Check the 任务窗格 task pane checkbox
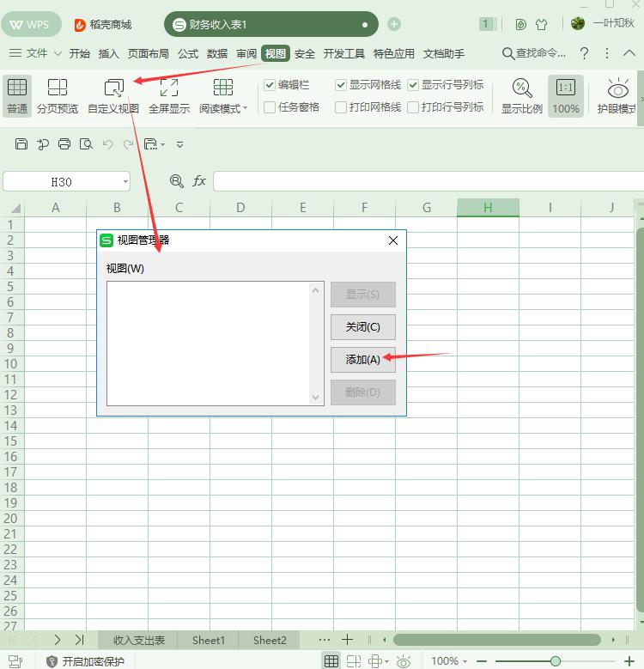The image size is (644, 669). tap(269, 107)
